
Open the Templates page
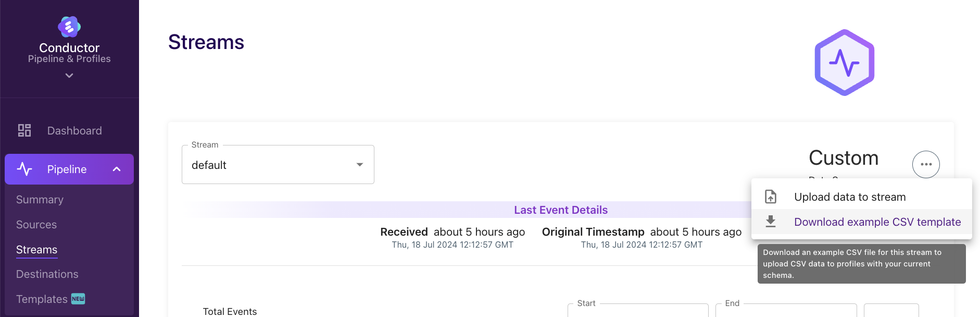point(42,299)
